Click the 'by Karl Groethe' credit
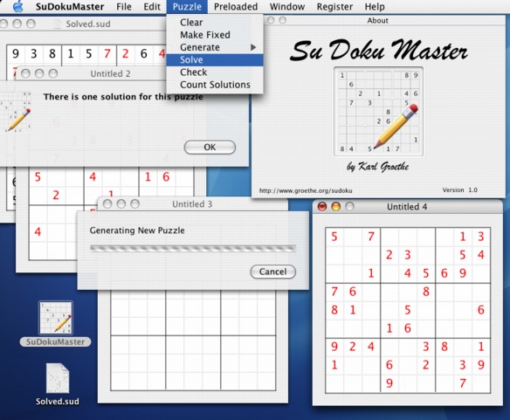 click(x=378, y=167)
